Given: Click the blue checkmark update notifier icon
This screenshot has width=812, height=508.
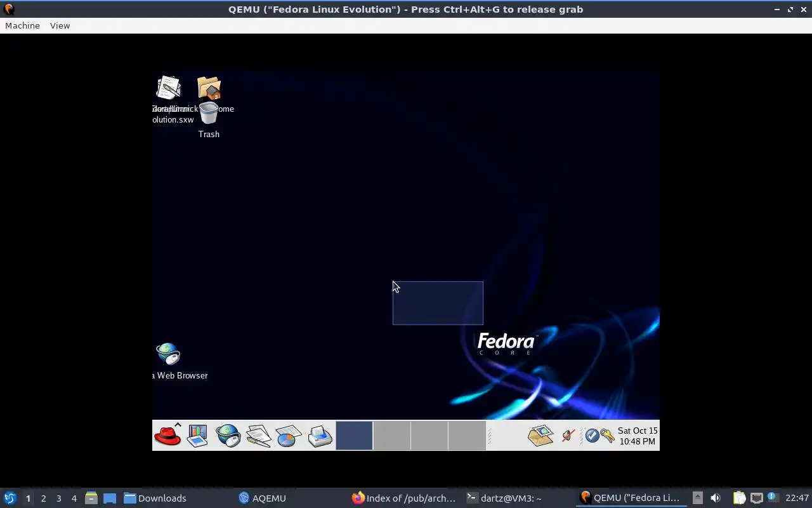Looking at the screenshot, I should (592, 436).
